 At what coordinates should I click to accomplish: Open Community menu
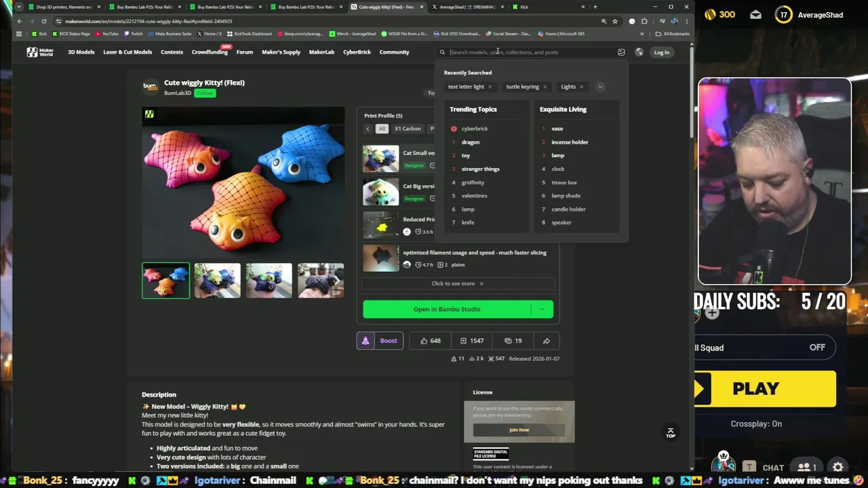point(394,52)
